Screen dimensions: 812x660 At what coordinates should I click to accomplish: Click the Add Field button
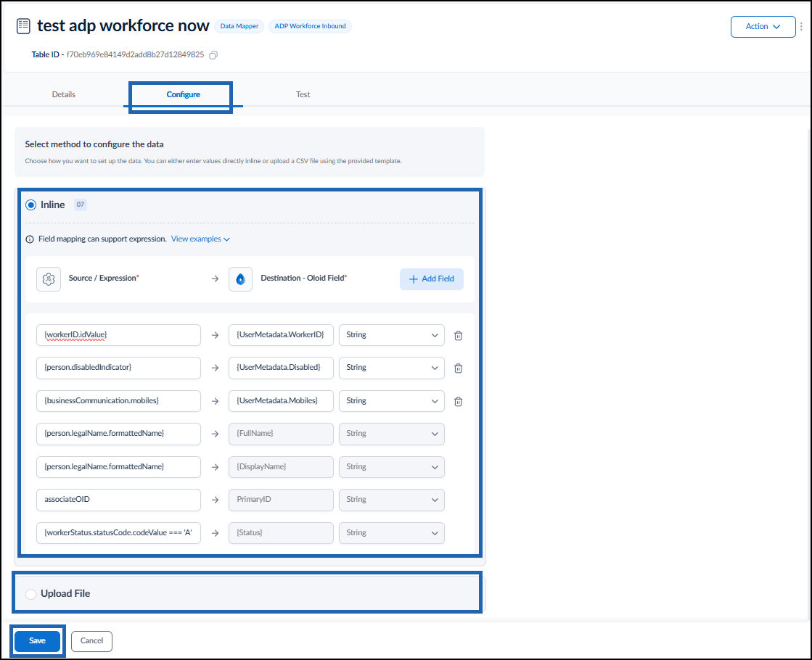(x=431, y=279)
